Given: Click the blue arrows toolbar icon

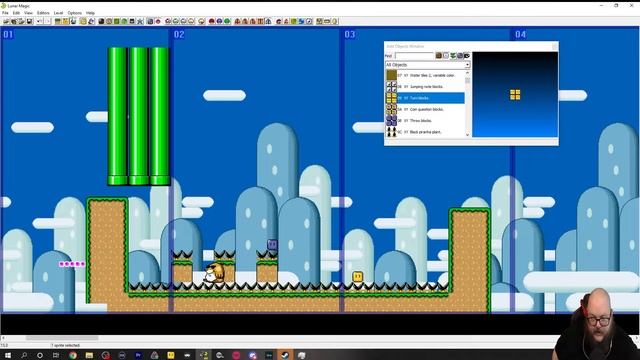Looking at the screenshot, I should (301, 21).
